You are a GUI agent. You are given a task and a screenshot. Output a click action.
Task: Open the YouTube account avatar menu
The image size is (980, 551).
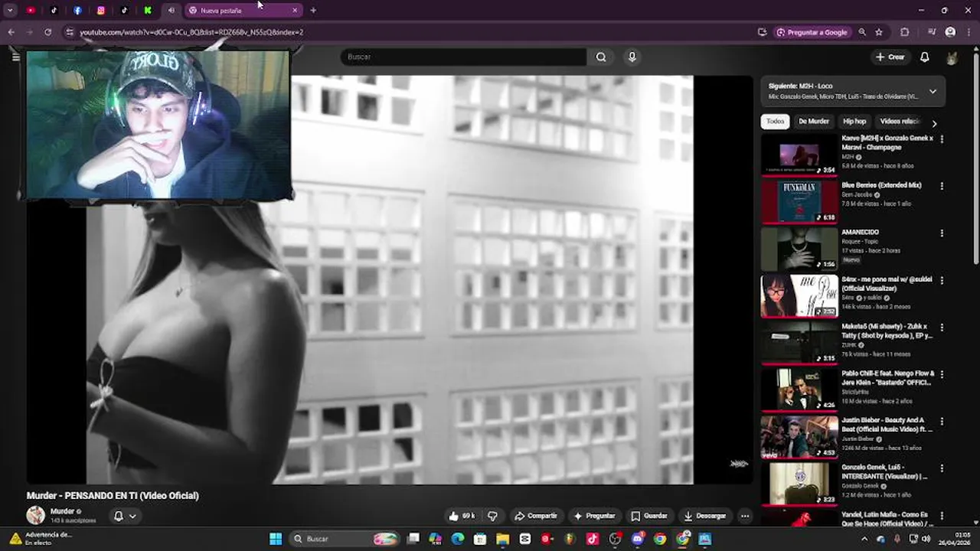[952, 57]
